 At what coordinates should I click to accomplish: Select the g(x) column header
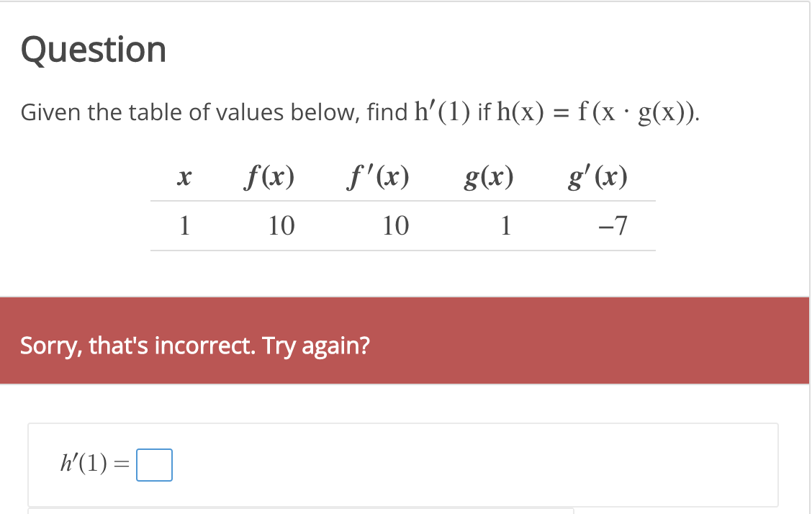click(x=490, y=176)
